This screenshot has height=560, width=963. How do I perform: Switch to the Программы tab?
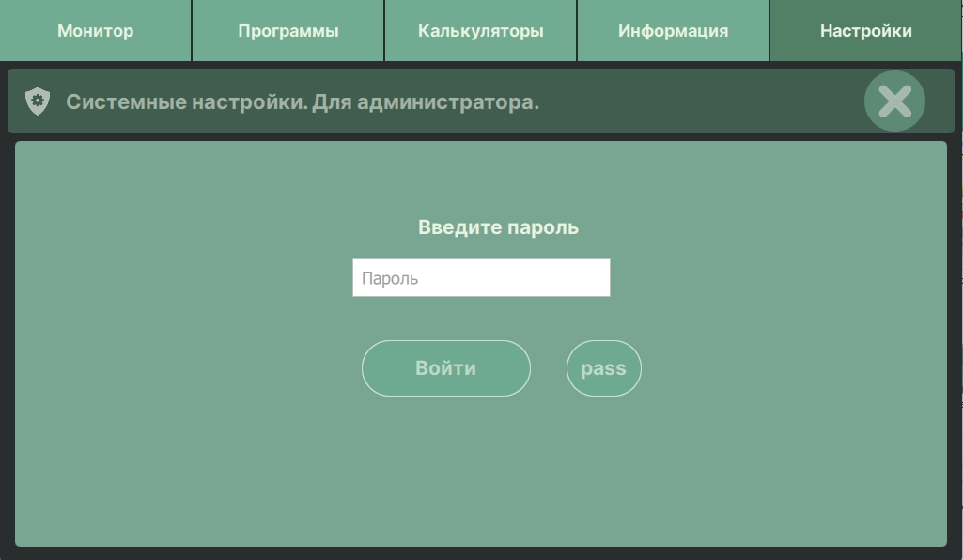[x=288, y=30]
